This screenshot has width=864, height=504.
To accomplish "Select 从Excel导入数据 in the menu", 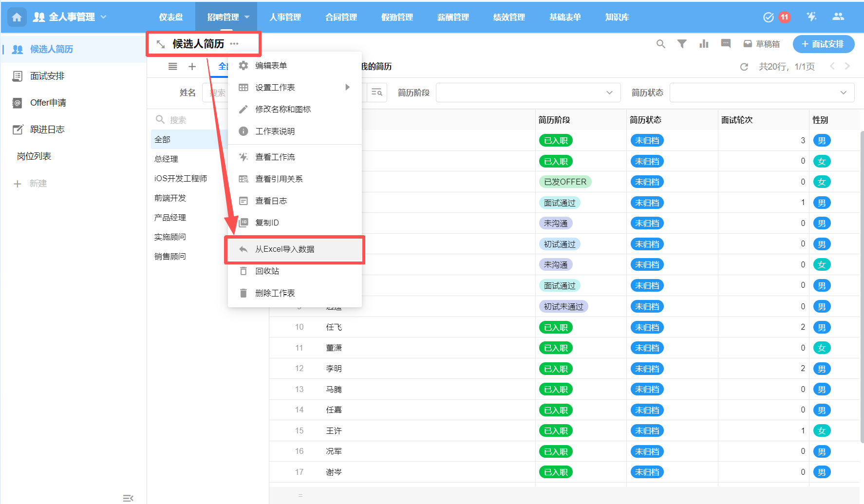I will click(x=284, y=249).
